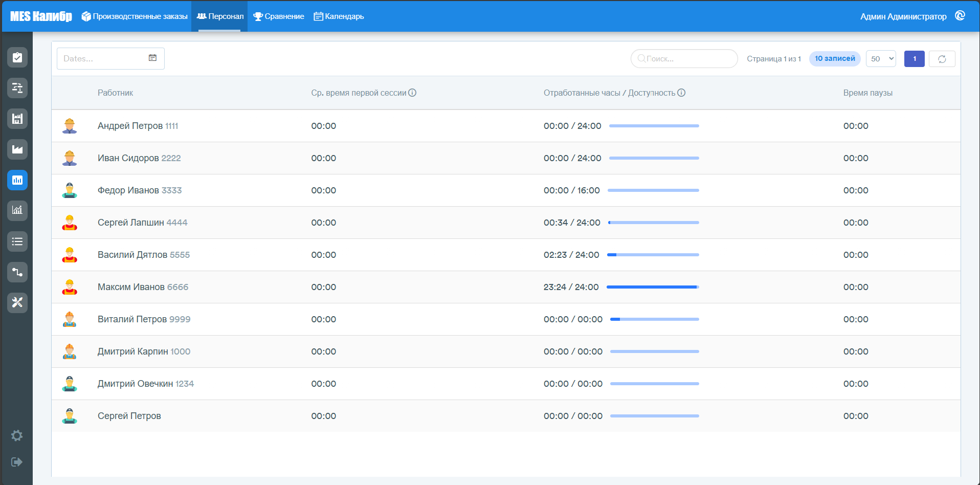Click the 00:00 / 16:00 hours value
The width and height of the screenshot is (980, 485).
pos(572,190)
